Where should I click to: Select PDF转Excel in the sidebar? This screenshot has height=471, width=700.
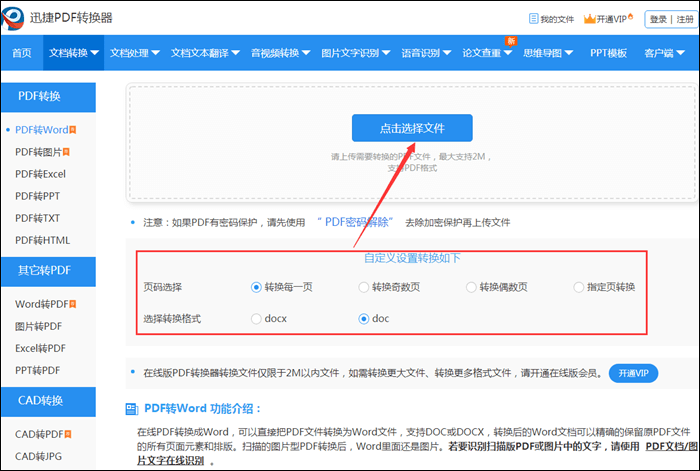(41, 174)
